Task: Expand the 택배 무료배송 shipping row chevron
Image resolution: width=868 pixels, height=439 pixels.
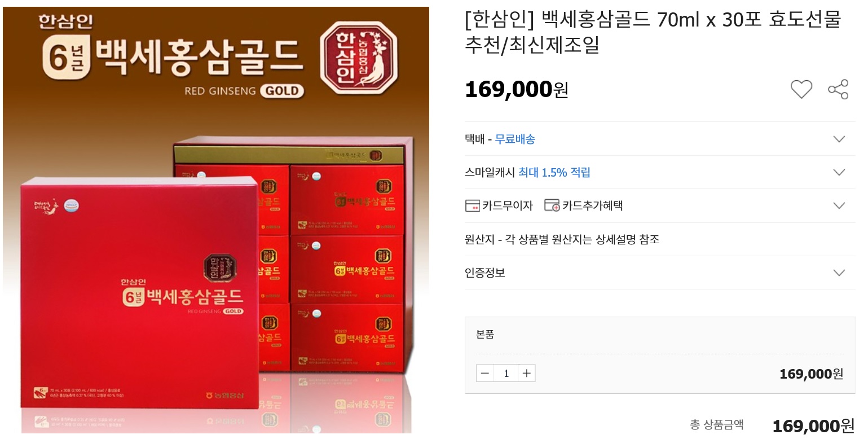Action: point(839,139)
